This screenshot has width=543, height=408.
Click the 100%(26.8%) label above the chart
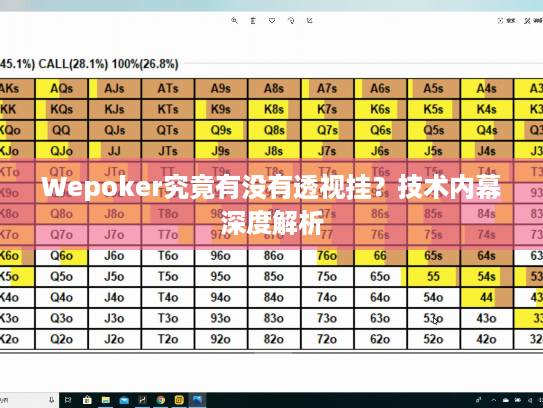[145, 64]
